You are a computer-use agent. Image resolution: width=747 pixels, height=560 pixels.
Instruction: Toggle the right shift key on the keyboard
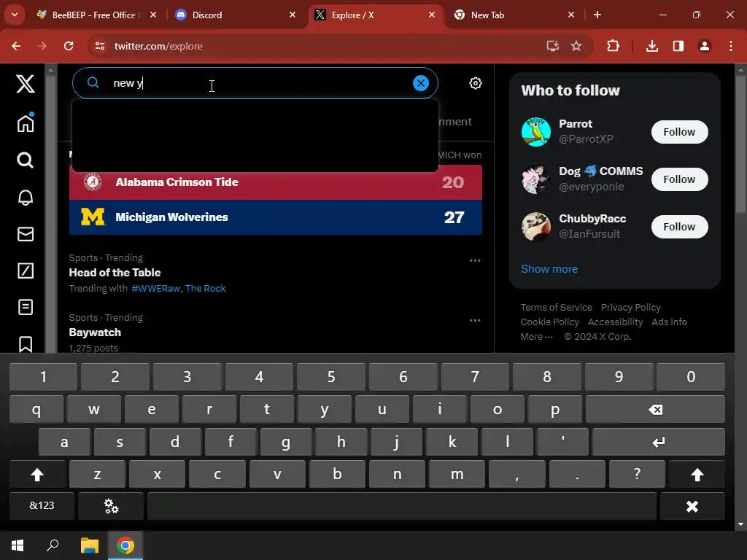697,474
